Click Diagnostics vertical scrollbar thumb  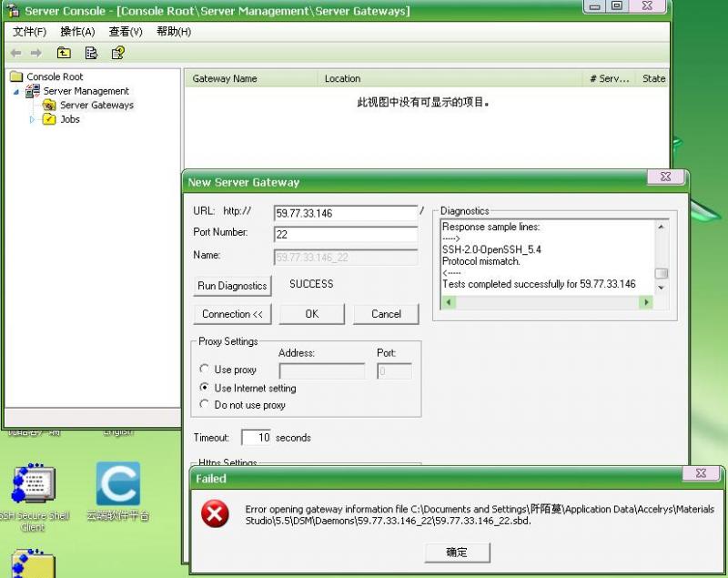662,273
